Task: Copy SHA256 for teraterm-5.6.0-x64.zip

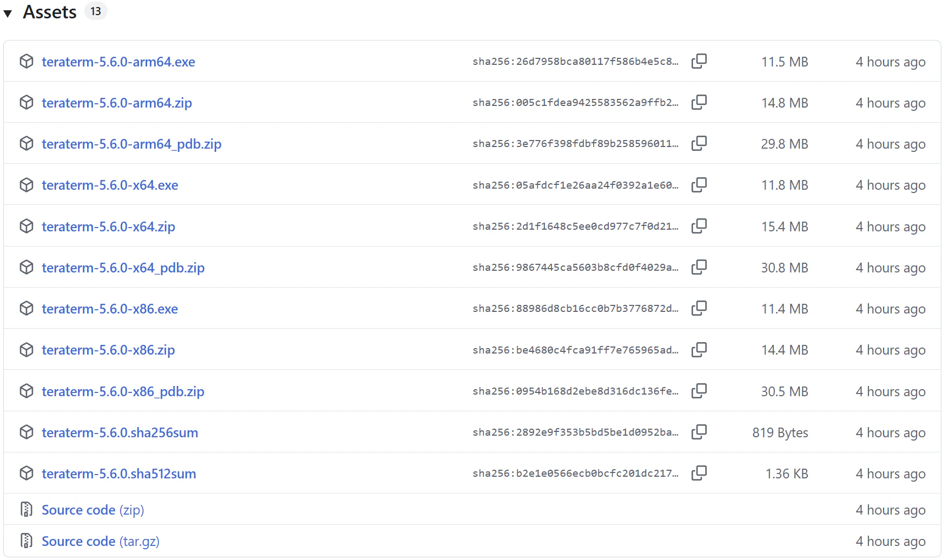Action: tap(699, 226)
